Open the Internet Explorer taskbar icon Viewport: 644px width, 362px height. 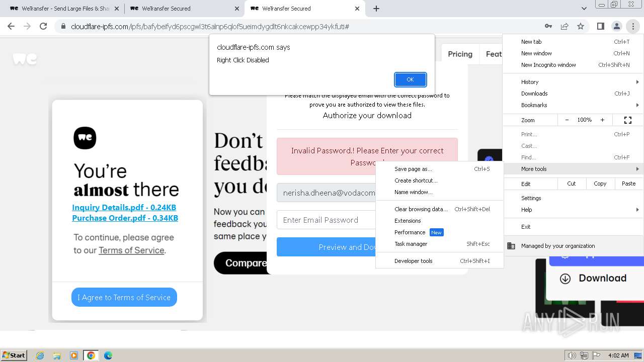click(40, 355)
